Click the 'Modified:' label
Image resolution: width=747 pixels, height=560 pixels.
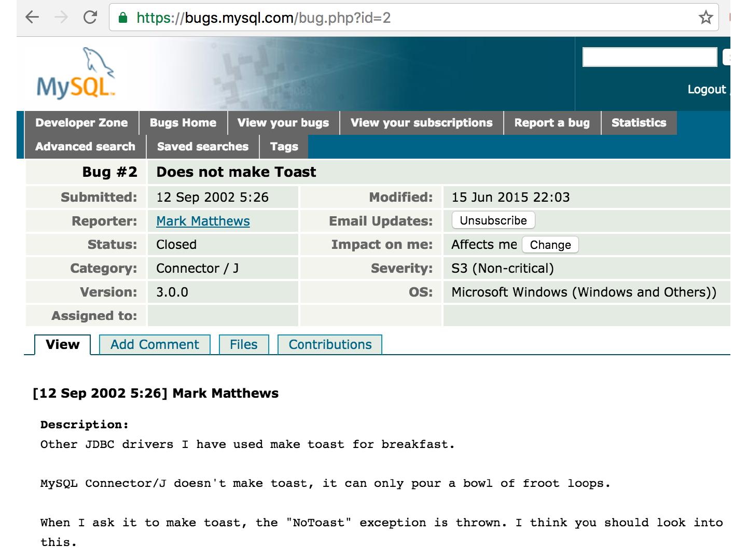(400, 198)
